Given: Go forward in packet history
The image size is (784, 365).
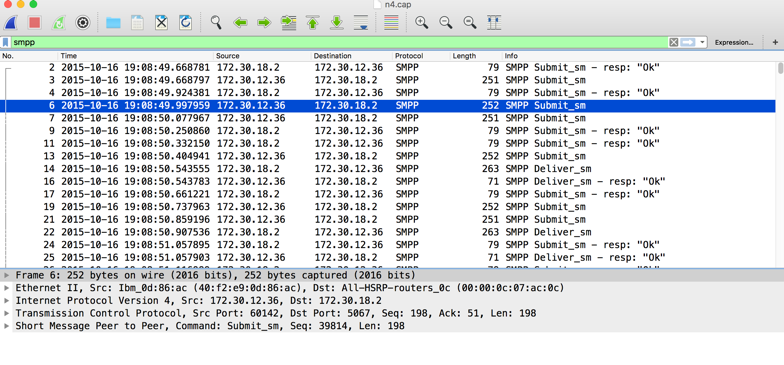Looking at the screenshot, I should pyautogui.click(x=264, y=22).
